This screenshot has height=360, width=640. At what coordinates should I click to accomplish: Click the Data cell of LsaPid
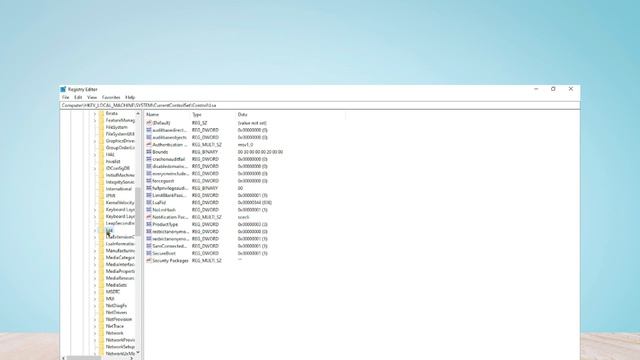tap(255, 202)
